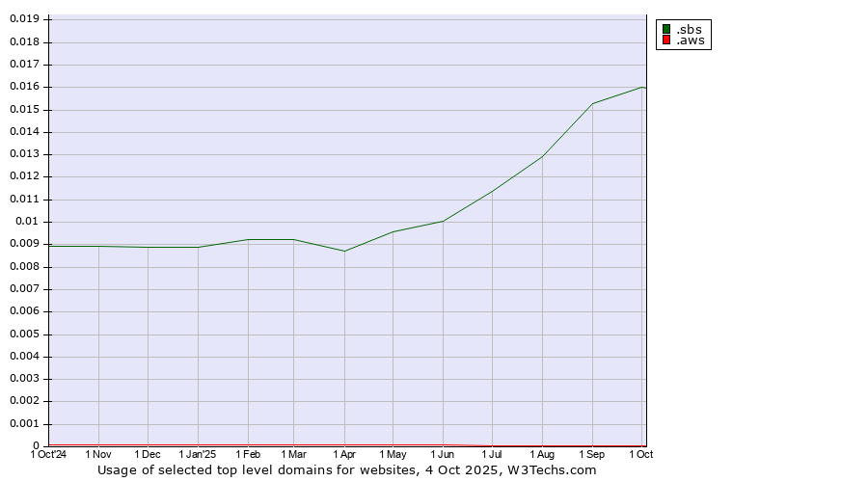The height and width of the screenshot is (482, 868).
Task: Click the .sbs line point at 1 Aug
Action: [x=542, y=156]
